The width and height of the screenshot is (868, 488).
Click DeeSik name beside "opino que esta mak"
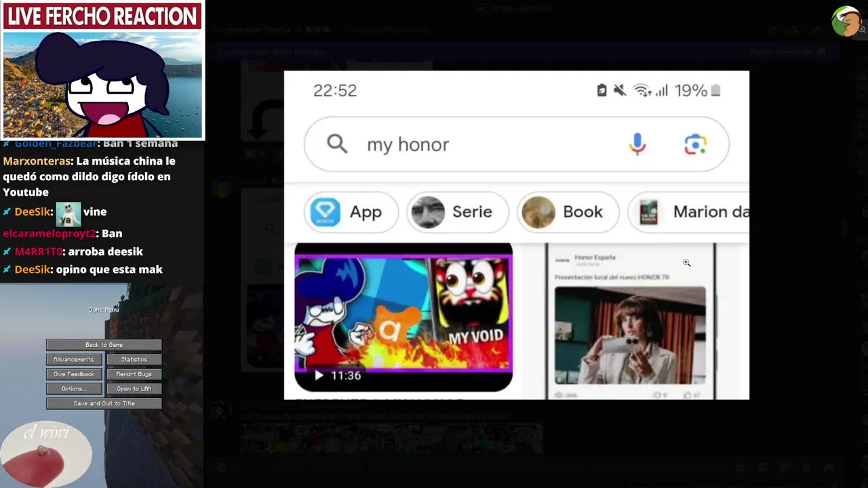[x=33, y=270]
